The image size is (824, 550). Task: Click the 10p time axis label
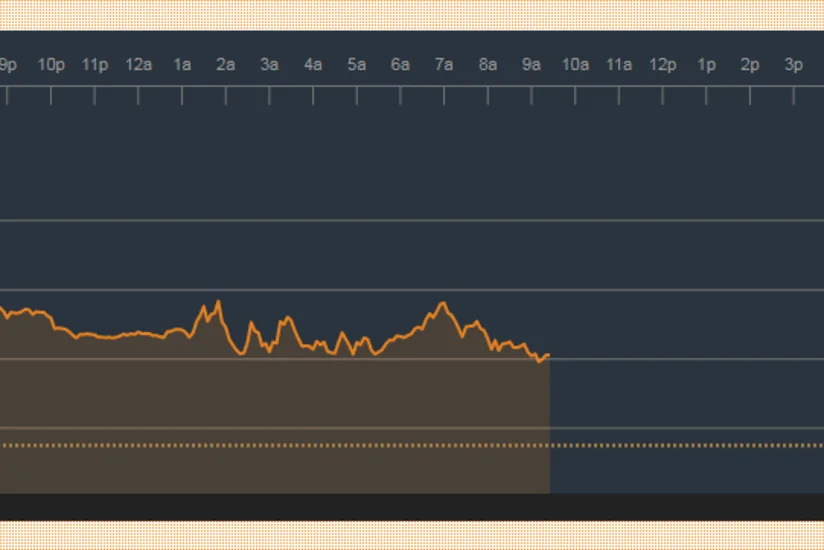click(x=51, y=65)
